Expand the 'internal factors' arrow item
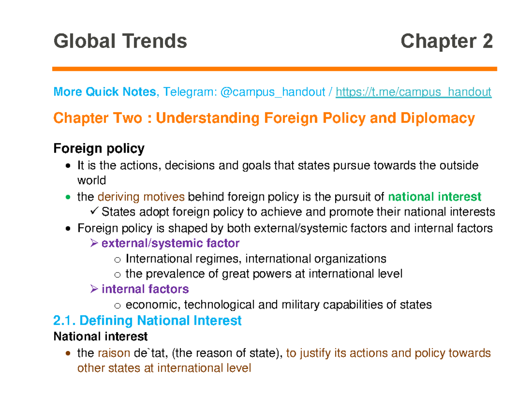The image size is (532, 411). pos(93,289)
